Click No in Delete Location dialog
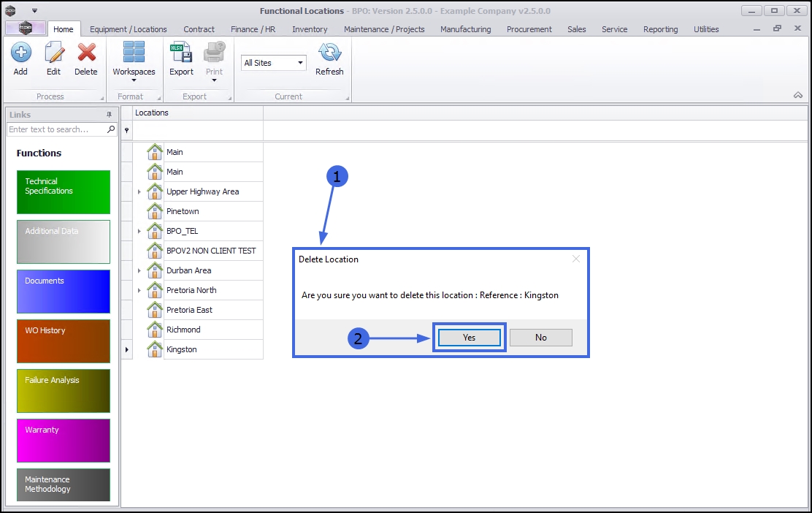The width and height of the screenshot is (812, 513). tap(540, 338)
